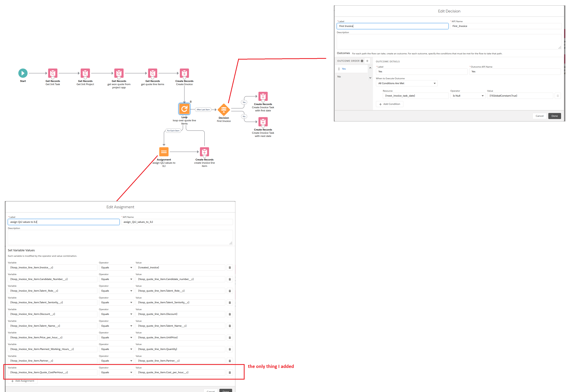
Task: Open Equals operator for Invoice__c row
Action: click(x=116, y=268)
